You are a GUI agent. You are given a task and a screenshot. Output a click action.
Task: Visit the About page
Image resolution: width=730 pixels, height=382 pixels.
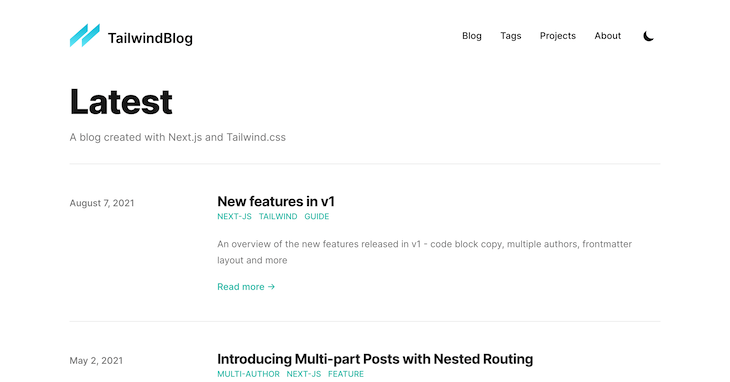[608, 36]
